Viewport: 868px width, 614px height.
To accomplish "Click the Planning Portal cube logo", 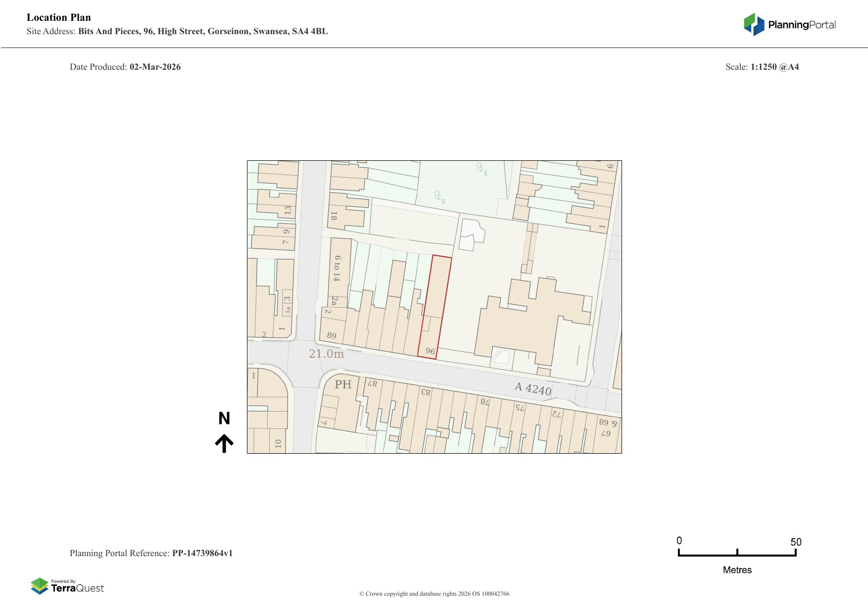I will coord(754,24).
